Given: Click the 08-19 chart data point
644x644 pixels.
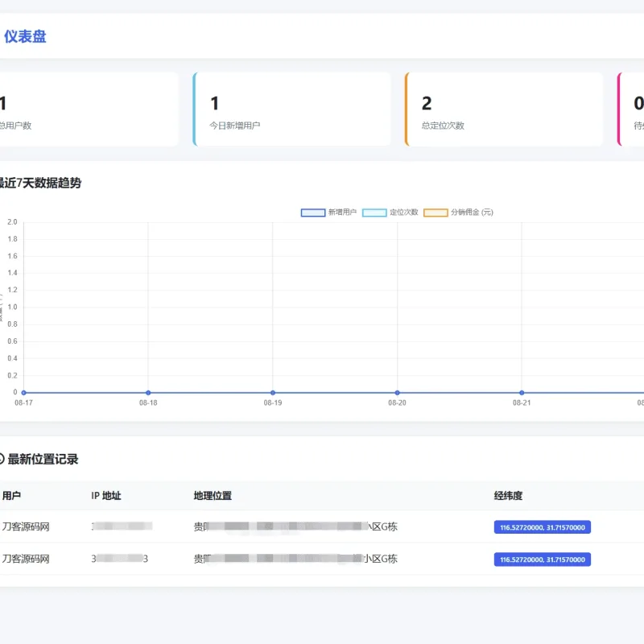Looking at the screenshot, I should 273,393.
